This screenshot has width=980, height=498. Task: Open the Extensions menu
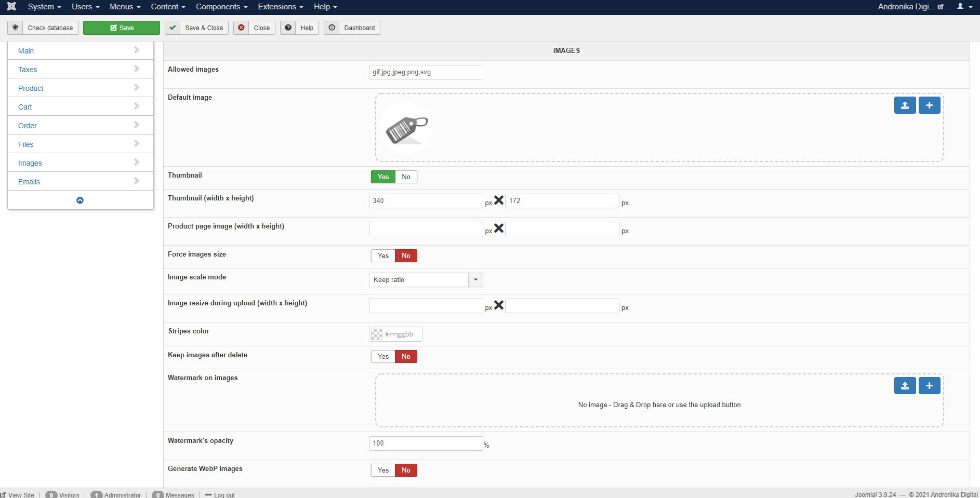pyautogui.click(x=281, y=7)
